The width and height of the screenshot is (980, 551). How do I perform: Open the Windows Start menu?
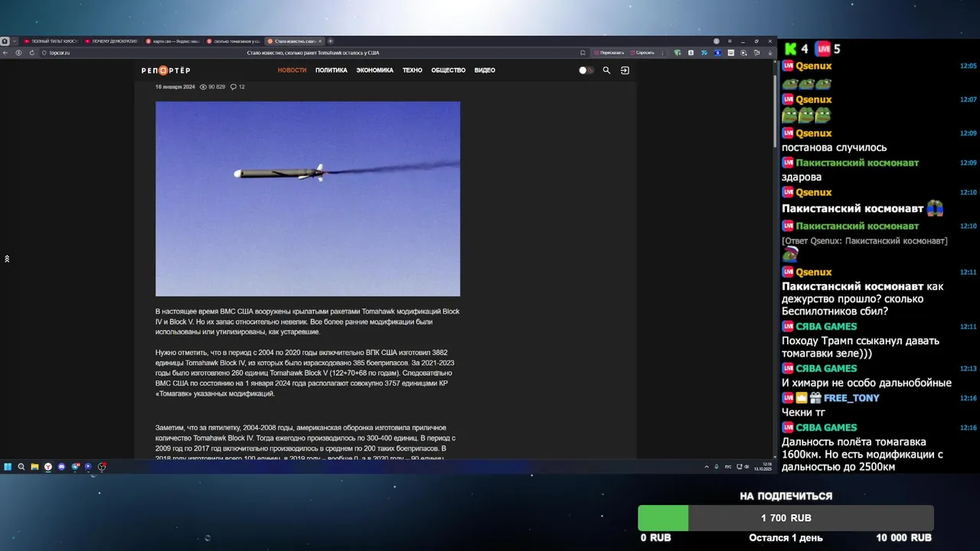(8, 467)
